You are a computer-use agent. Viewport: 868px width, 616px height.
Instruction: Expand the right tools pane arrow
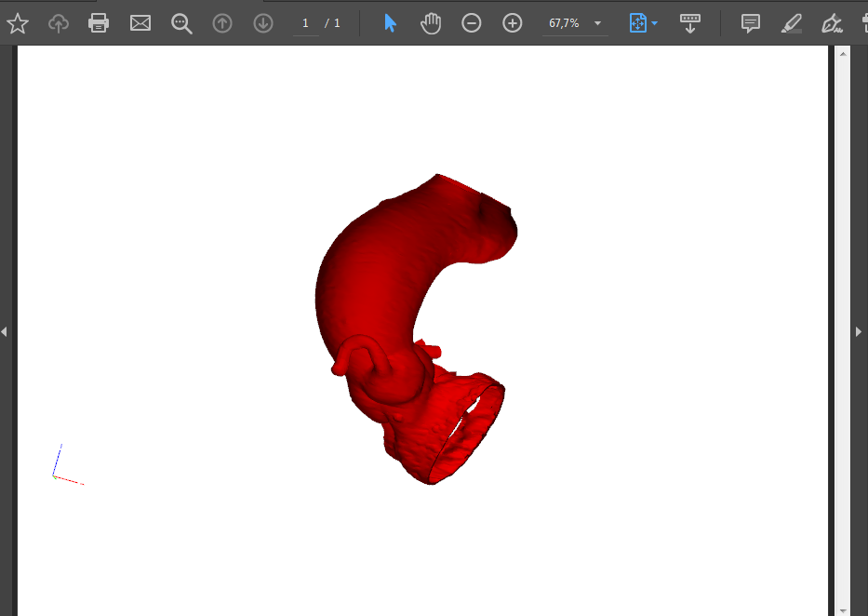(859, 331)
